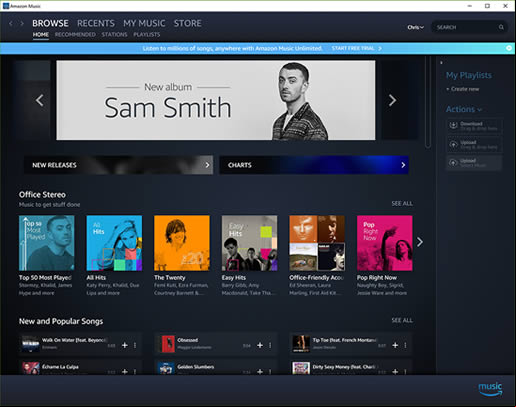This screenshot has height=407, width=516.
Task: Select the Stations sub-tab
Action: [114, 34]
